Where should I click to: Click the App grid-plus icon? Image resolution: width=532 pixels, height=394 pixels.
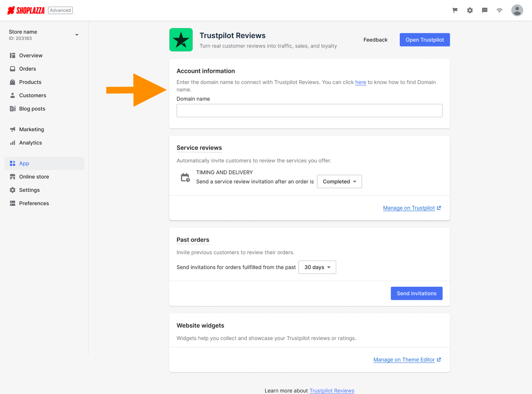12,164
